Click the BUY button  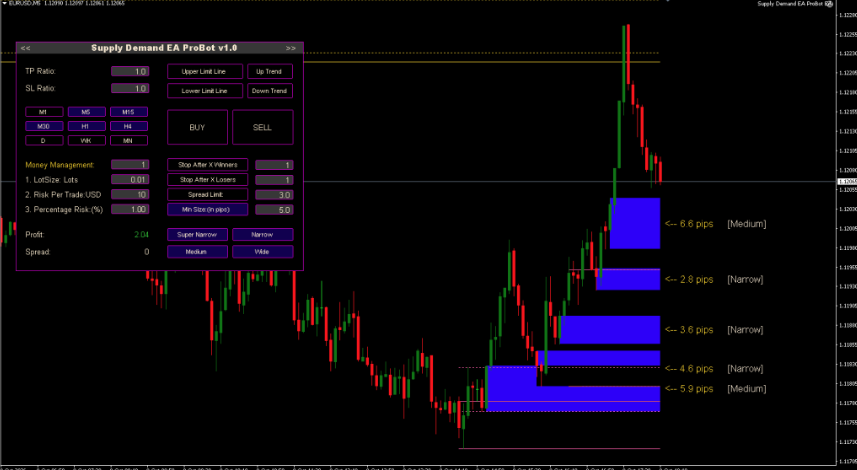(x=197, y=127)
